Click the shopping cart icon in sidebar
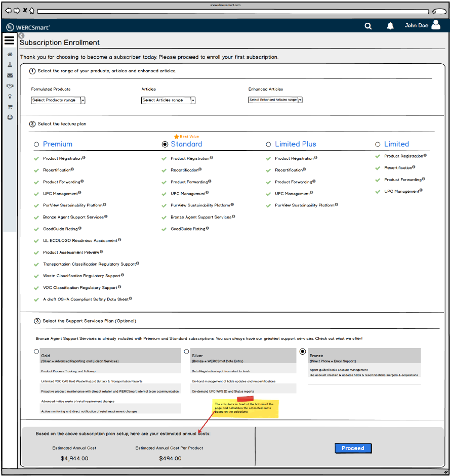The height and width of the screenshot is (476, 450). click(10, 107)
